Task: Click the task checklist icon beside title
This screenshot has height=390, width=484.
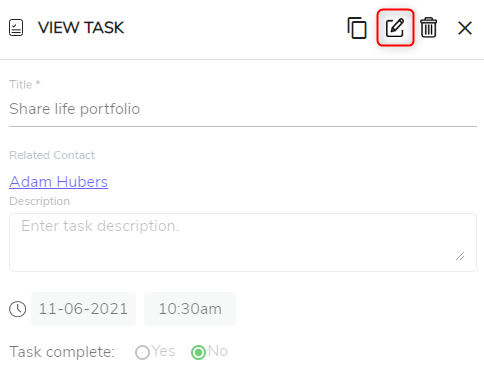Action: [x=16, y=27]
